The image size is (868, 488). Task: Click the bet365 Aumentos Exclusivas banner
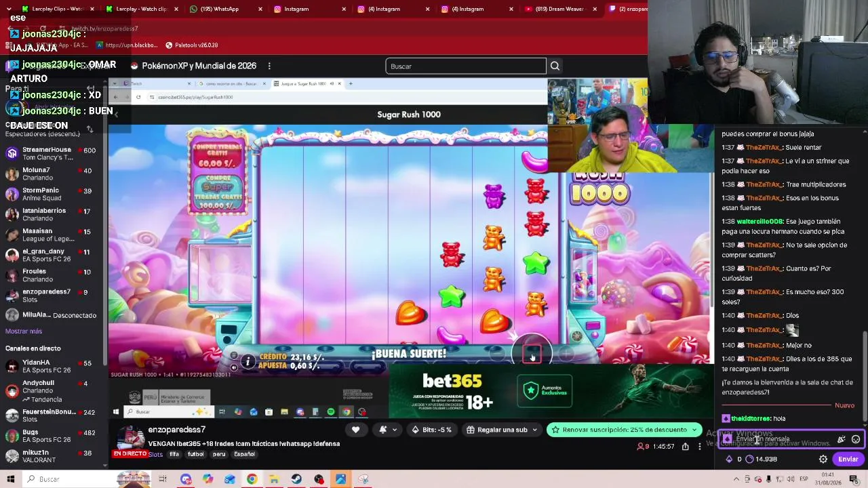point(545,390)
